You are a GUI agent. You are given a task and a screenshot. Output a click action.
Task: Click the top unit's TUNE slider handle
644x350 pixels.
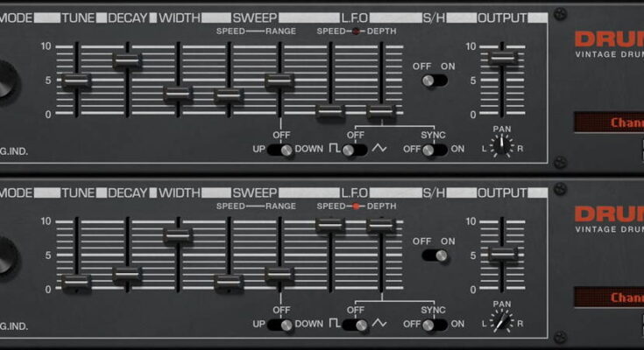(76, 80)
